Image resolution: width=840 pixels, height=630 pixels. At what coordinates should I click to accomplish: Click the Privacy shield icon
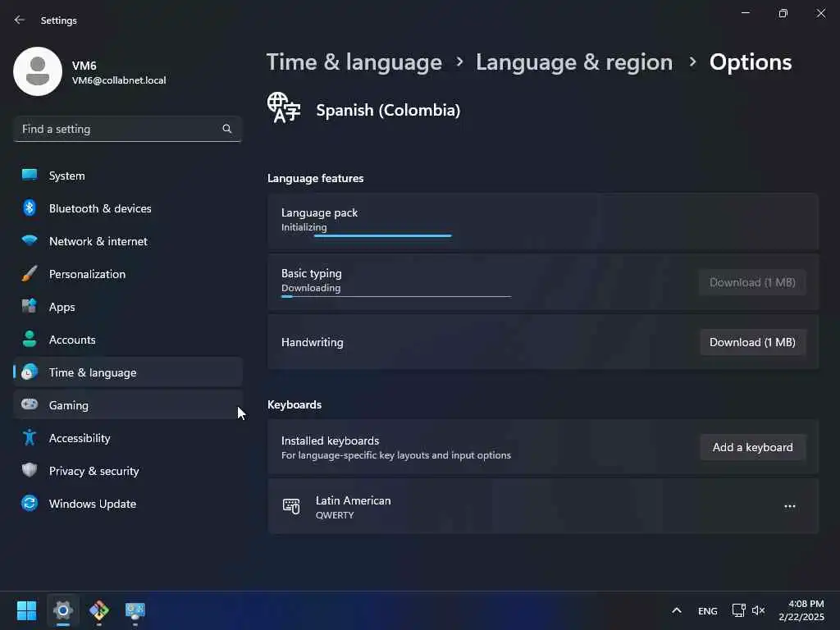coord(30,470)
